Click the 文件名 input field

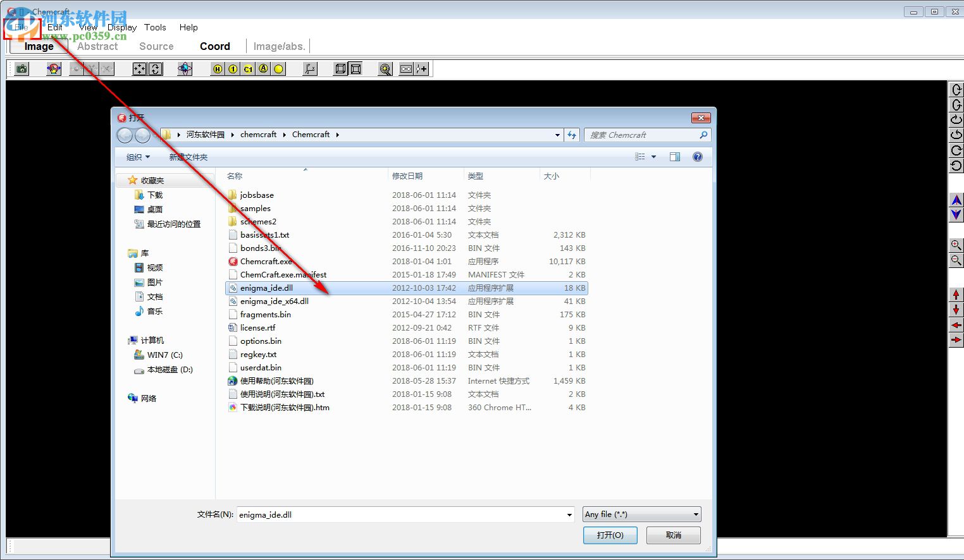[405, 514]
